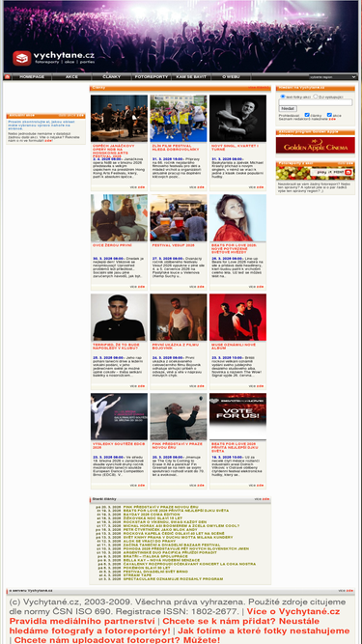Open the KAM SE BAVIT menu item
This screenshot has width=362, height=644.
coord(191,77)
